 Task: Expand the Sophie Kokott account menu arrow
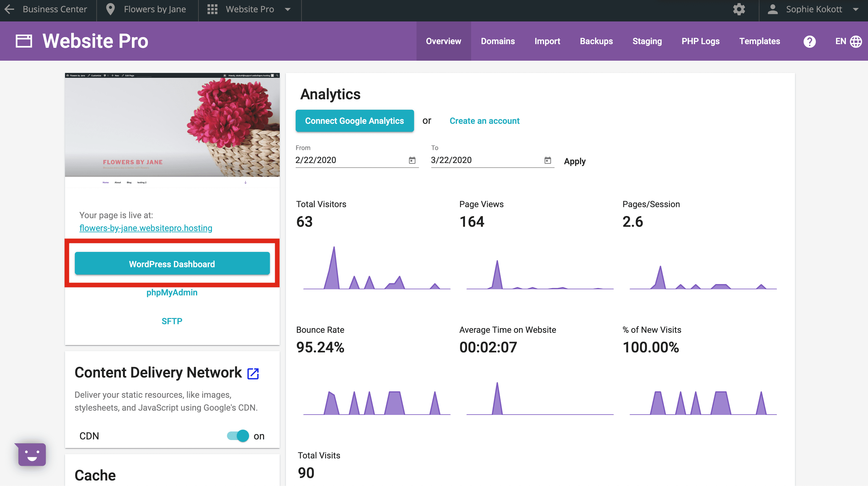pyautogui.click(x=855, y=9)
